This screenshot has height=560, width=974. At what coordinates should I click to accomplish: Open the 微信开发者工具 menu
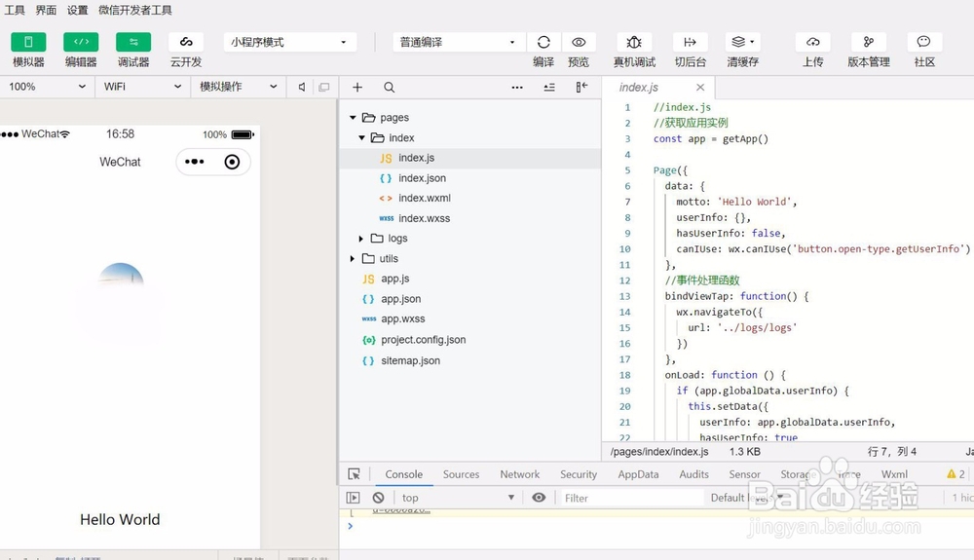pyautogui.click(x=135, y=10)
